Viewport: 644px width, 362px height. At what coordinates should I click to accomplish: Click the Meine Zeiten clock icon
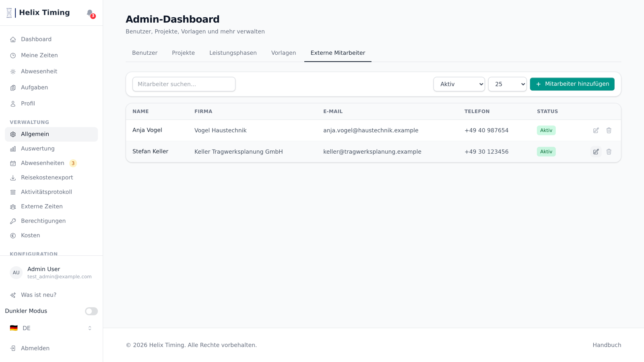pyautogui.click(x=13, y=56)
